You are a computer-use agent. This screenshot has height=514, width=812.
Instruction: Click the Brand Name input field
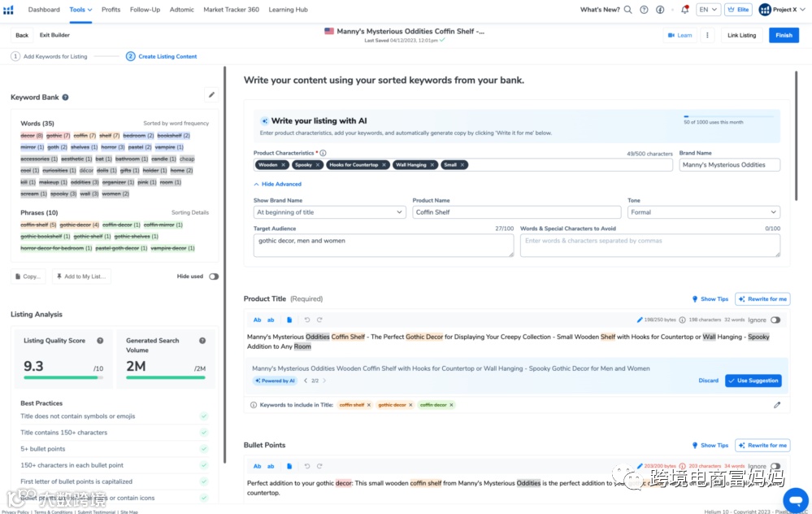(x=729, y=165)
